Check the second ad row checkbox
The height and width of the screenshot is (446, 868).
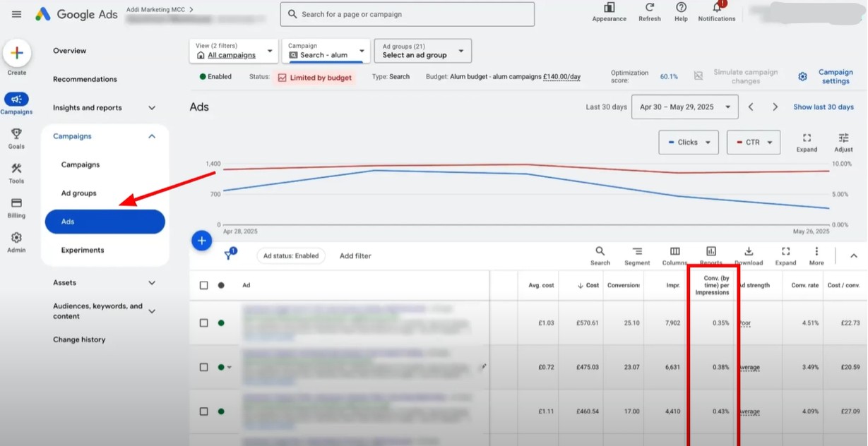[x=204, y=367]
